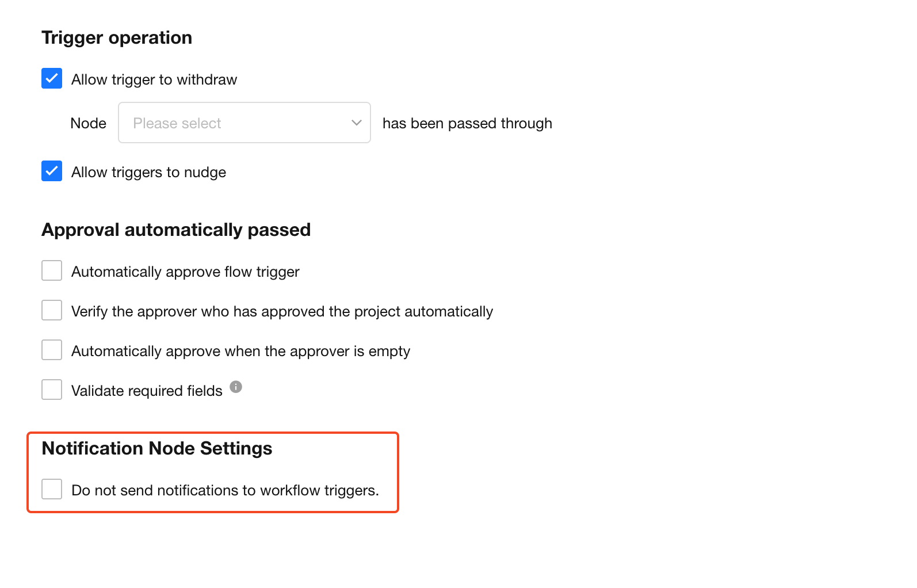Click the chevron arrow in the Node selector

(x=357, y=123)
